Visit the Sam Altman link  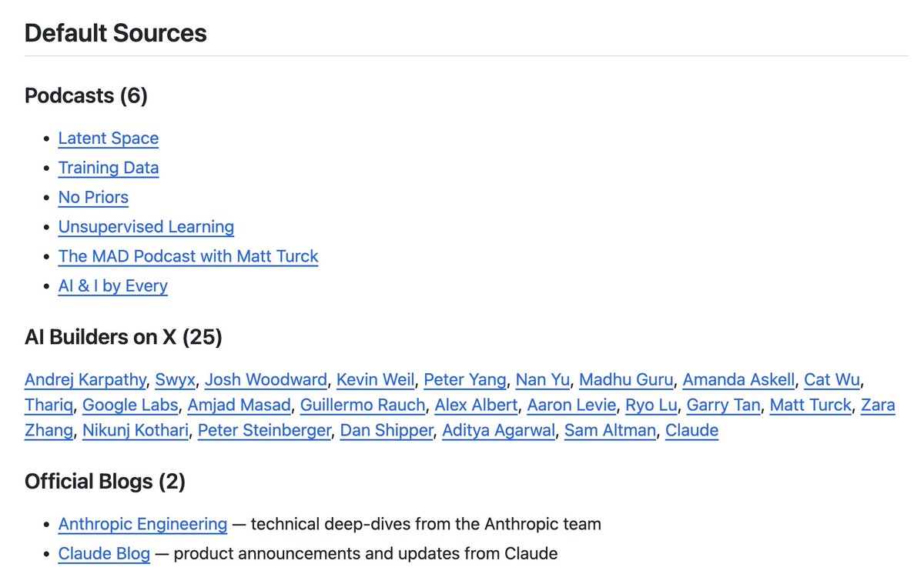[610, 431]
